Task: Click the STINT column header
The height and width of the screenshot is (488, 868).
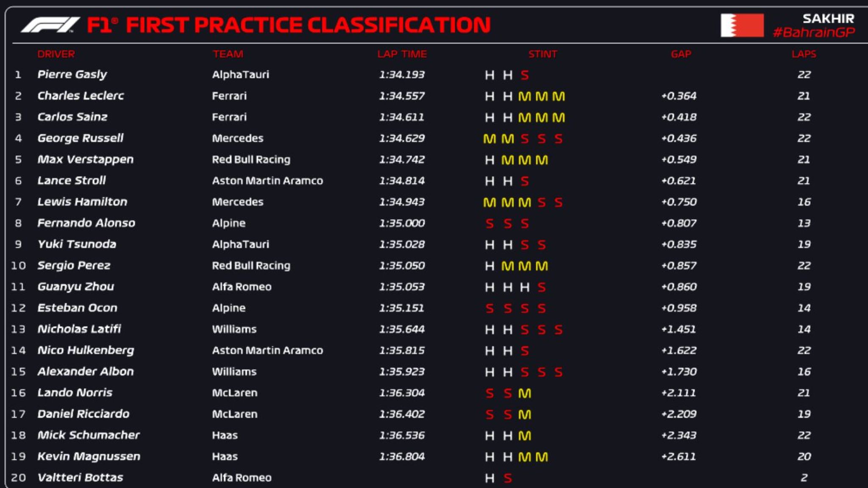Action: 542,54
